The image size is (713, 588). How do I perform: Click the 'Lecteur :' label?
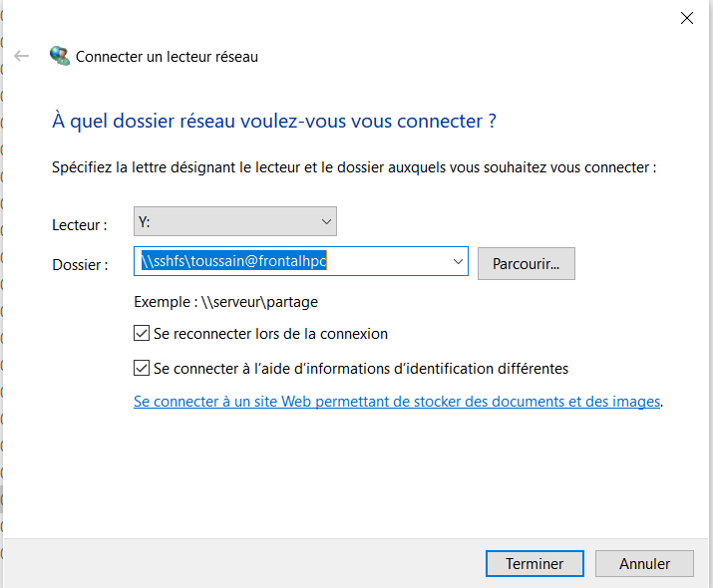point(80,226)
